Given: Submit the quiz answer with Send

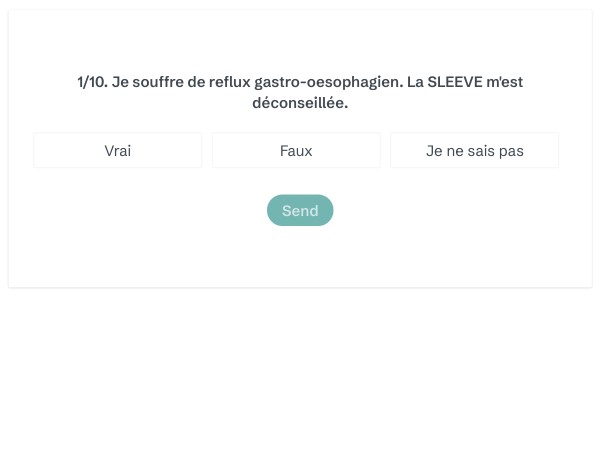Looking at the screenshot, I should click(x=300, y=210).
